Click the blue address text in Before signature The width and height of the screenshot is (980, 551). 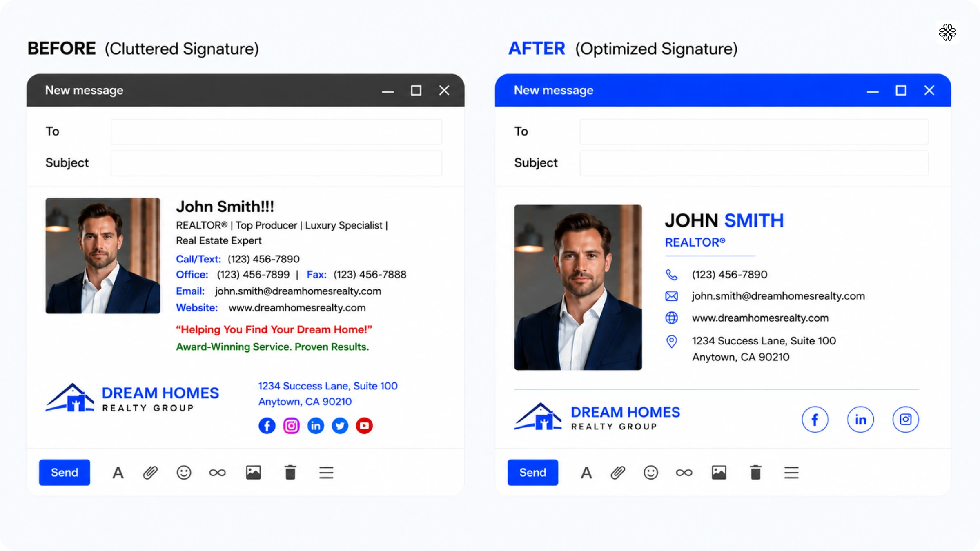[328, 394]
